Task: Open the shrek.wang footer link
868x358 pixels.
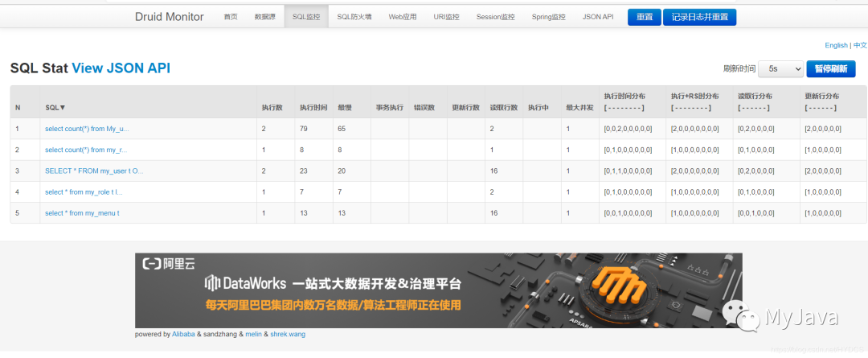Action: (x=287, y=334)
